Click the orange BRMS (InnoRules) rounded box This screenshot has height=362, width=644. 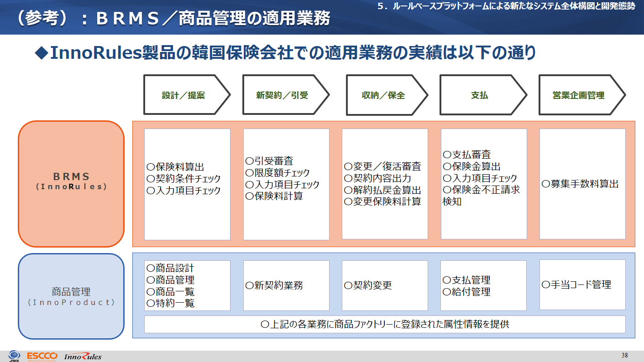click(x=71, y=184)
